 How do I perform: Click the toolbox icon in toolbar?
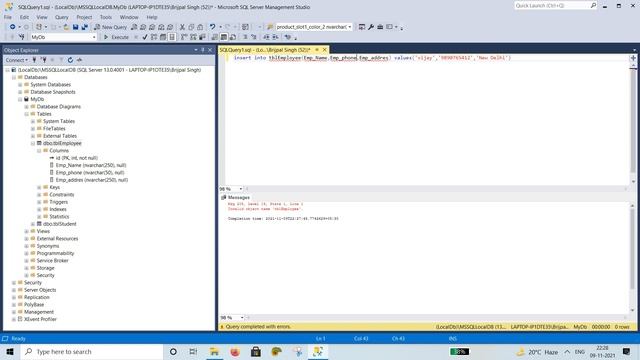click(x=380, y=27)
